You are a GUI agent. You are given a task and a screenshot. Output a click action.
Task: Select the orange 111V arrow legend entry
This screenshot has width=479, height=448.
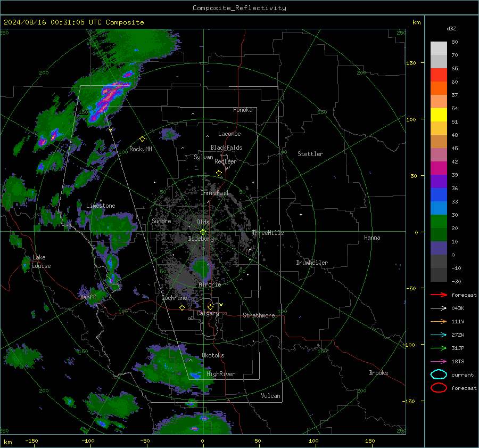click(439, 321)
